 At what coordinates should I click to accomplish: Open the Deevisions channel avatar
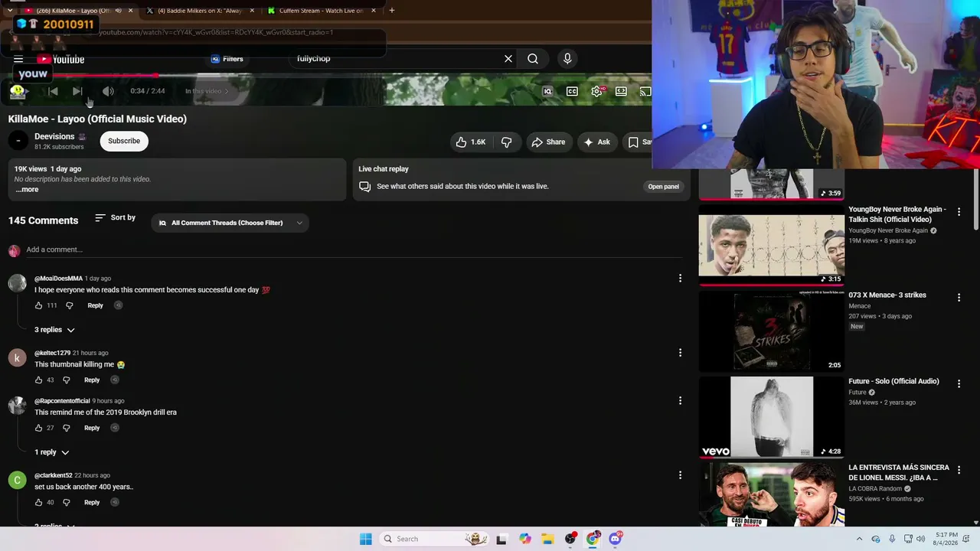click(x=18, y=141)
